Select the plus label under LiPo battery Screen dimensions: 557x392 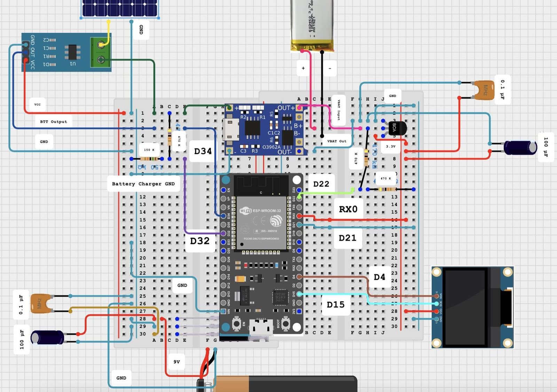tap(303, 68)
